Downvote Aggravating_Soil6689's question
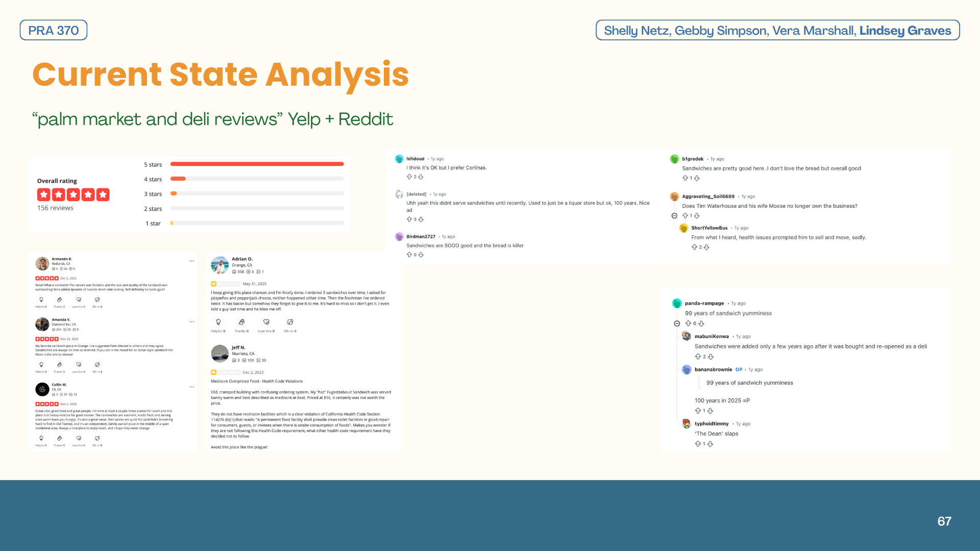This screenshot has height=551, width=980. point(697,216)
